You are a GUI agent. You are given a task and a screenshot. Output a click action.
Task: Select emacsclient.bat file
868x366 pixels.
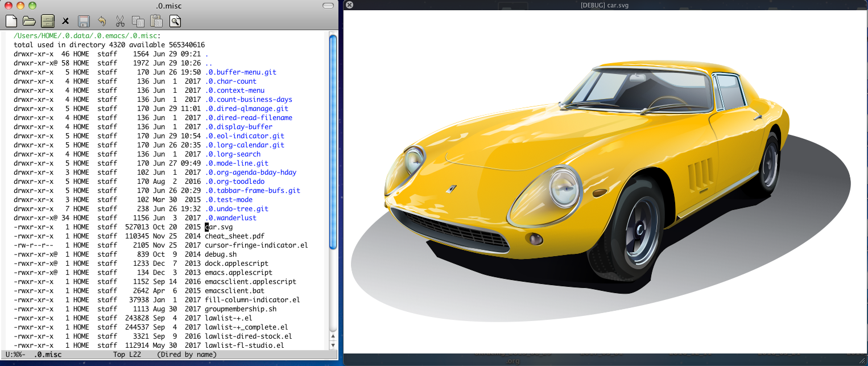pos(235,291)
